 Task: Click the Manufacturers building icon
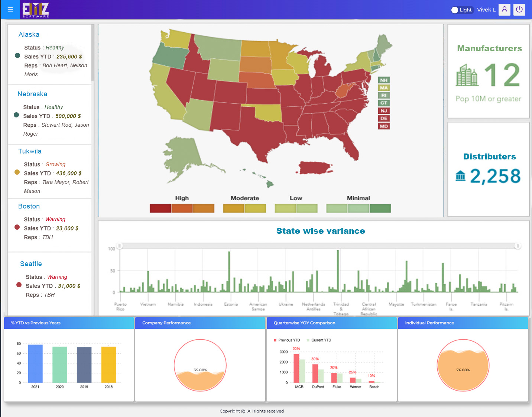coord(467,75)
